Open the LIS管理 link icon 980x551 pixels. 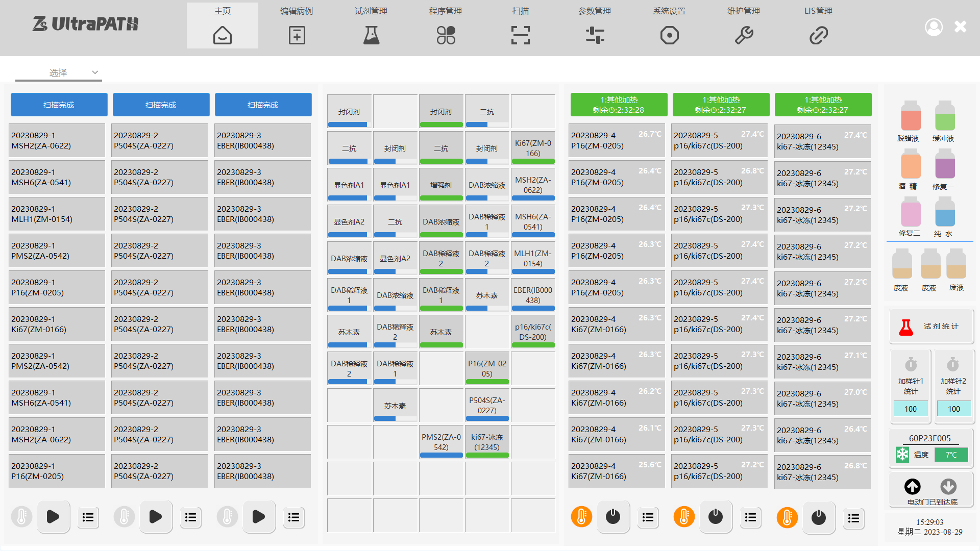pos(818,35)
